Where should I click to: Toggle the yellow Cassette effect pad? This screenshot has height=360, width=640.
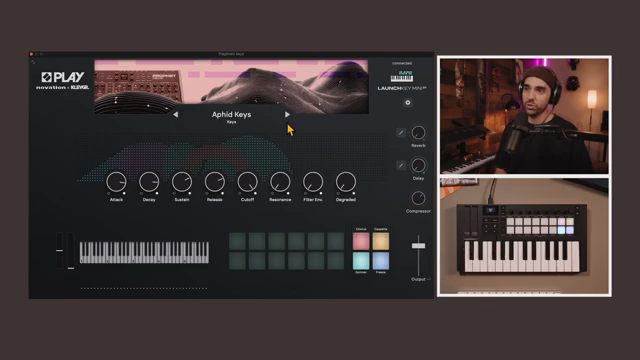[381, 241]
